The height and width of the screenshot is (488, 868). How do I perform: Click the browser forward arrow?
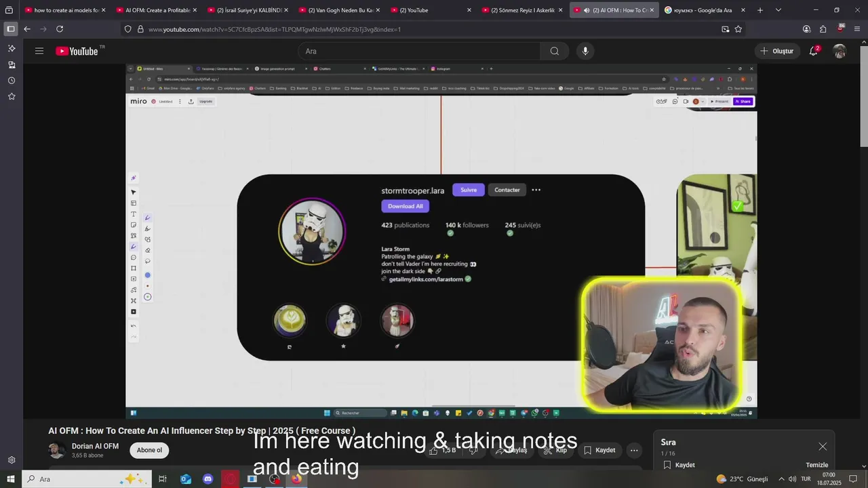coord(43,29)
